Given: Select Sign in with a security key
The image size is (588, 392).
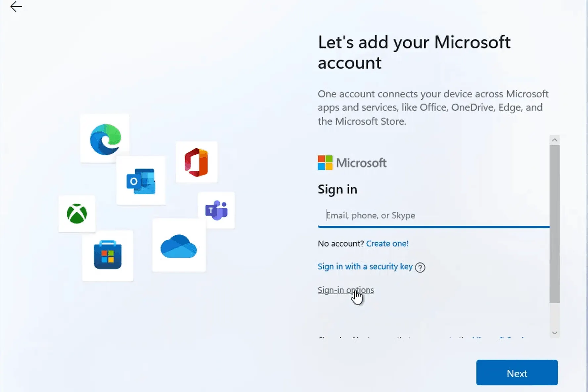Looking at the screenshot, I should coord(365,267).
